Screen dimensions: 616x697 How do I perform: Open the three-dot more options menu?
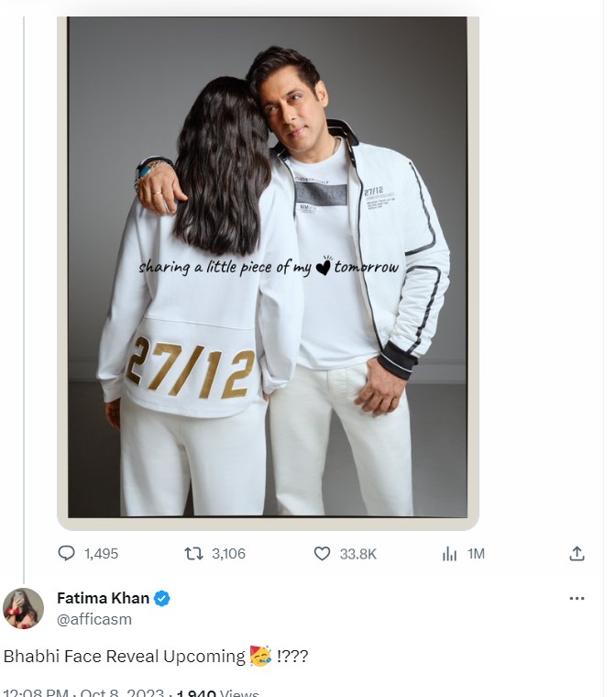[577, 599]
